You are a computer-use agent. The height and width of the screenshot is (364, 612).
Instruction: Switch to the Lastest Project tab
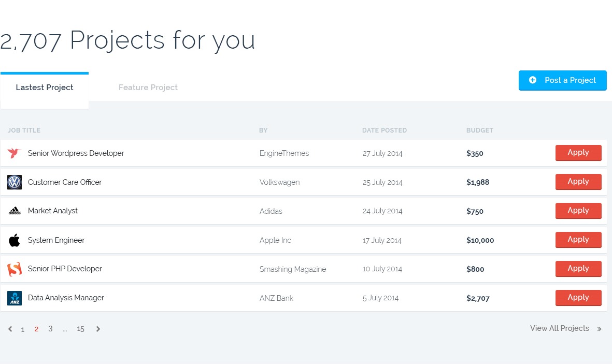coord(45,90)
